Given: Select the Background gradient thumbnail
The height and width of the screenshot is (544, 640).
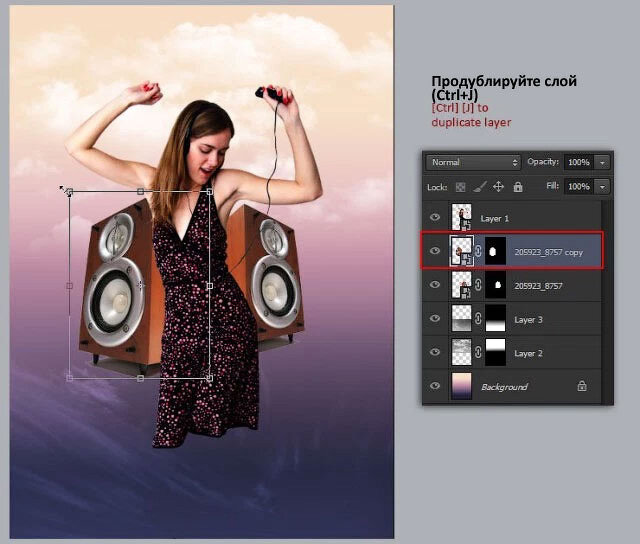Looking at the screenshot, I should [x=462, y=386].
